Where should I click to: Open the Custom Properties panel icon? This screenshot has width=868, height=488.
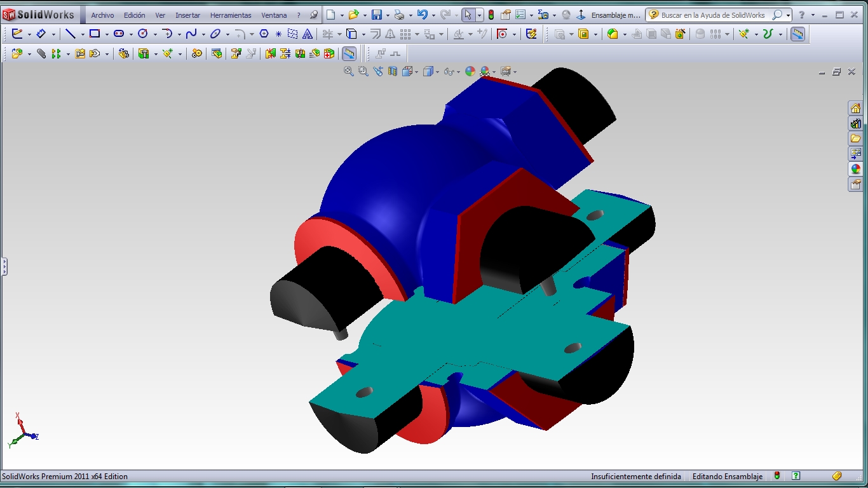point(856,184)
